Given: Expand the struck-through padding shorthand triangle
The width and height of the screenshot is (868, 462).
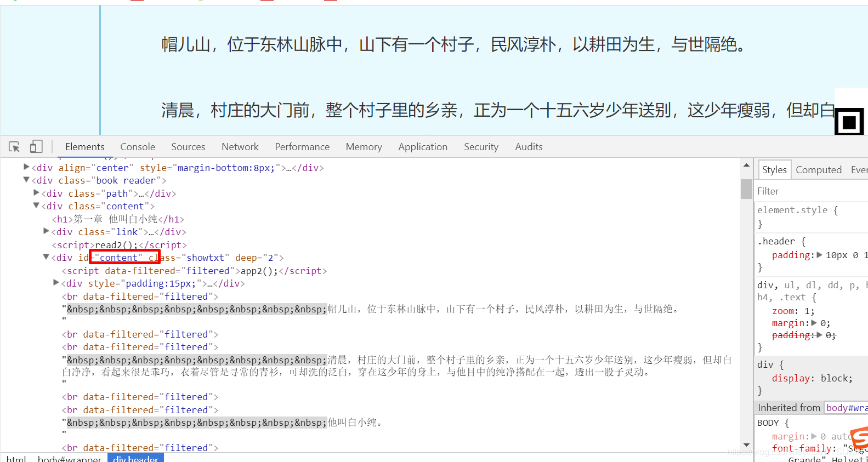Looking at the screenshot, I should pyautogui.click(x=819, y=335).
